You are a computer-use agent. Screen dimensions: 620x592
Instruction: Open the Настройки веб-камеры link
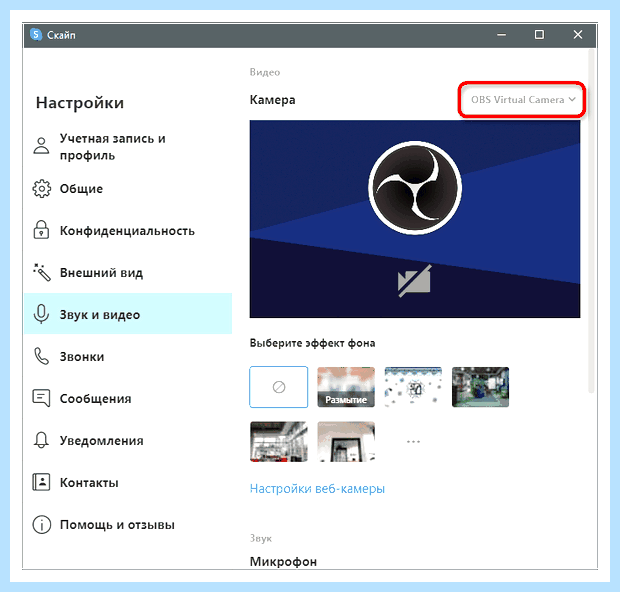317,489
